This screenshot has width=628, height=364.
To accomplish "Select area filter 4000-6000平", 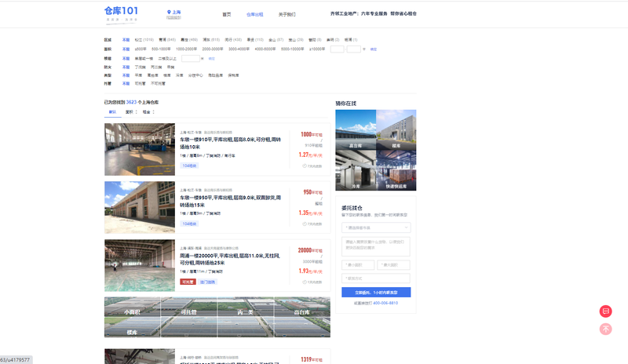I will click(x=265, y=49).
